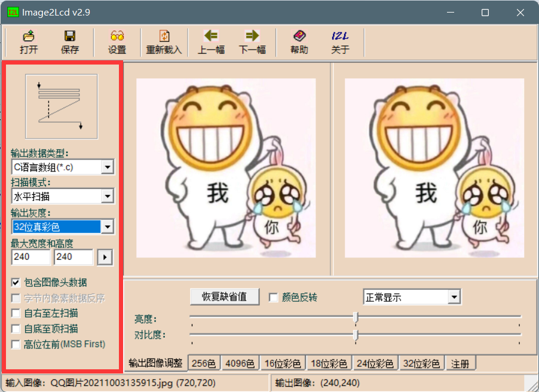Viewport: 539px width, 392px height.
Task: Maximize the Image2Lcd window
Action: [x=485, y=13]
